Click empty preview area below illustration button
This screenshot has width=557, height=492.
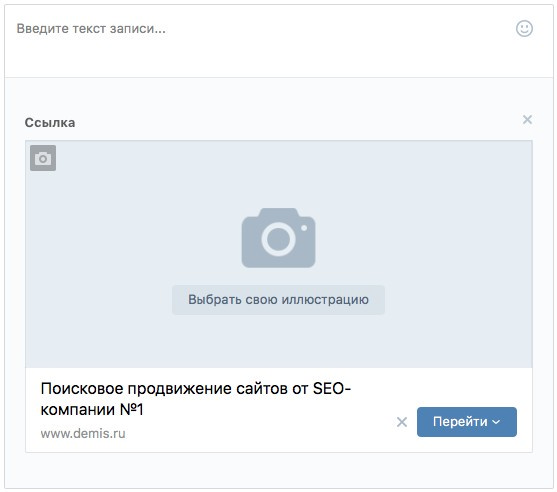278,341
